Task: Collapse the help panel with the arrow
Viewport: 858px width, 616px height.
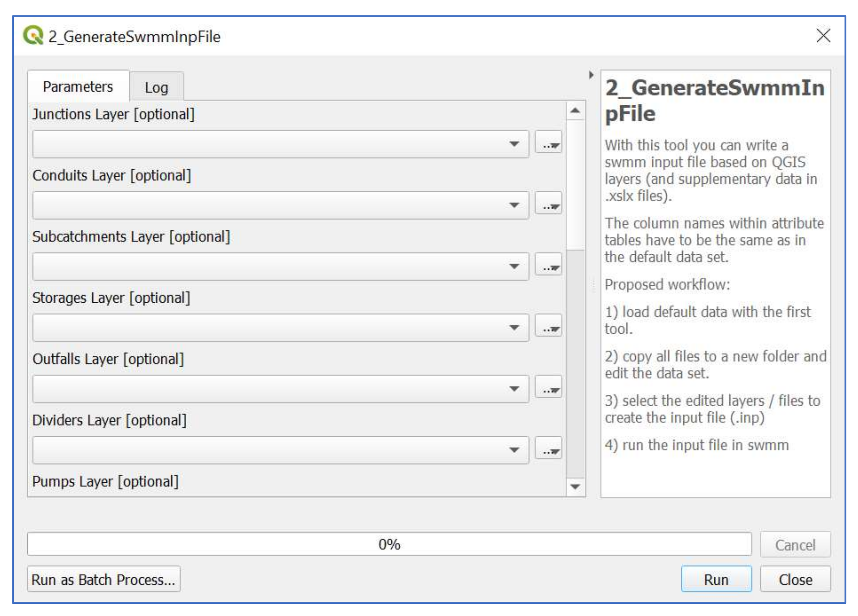Action: tap(591, 75)
